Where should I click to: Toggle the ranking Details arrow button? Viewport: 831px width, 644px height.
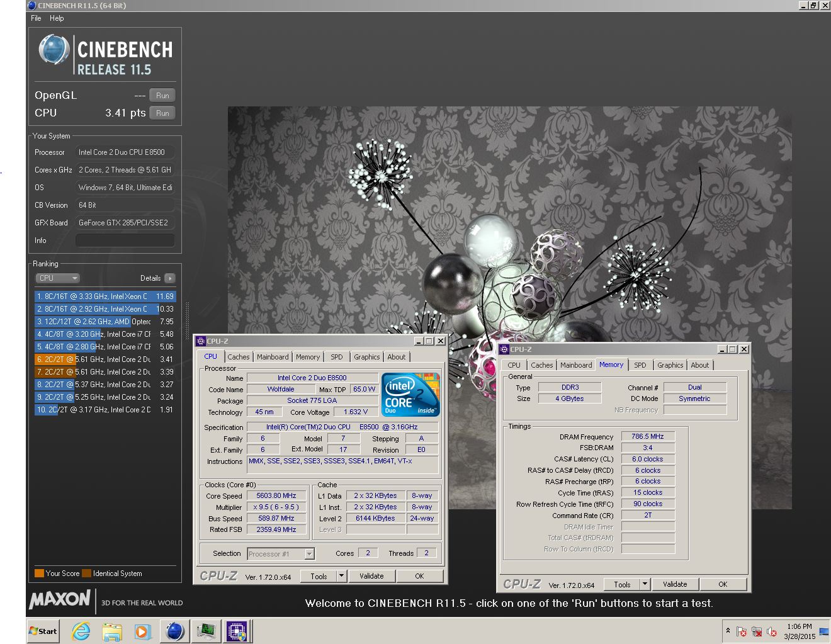[x=170, y=278]
